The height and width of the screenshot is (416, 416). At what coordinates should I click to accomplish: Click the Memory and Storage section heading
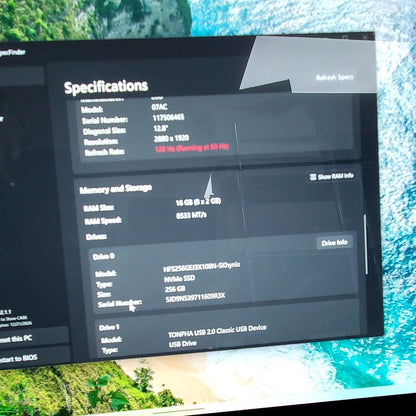pyautogui.click(x=116, y=189)
